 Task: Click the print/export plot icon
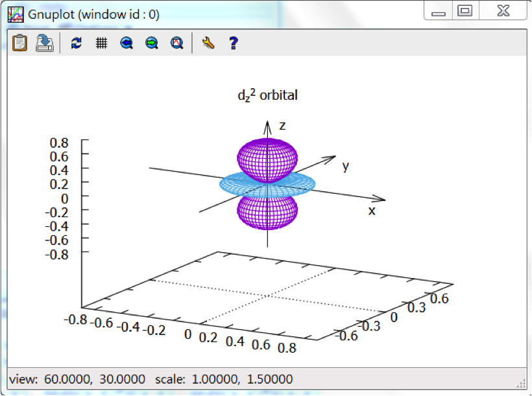(44, 43)
